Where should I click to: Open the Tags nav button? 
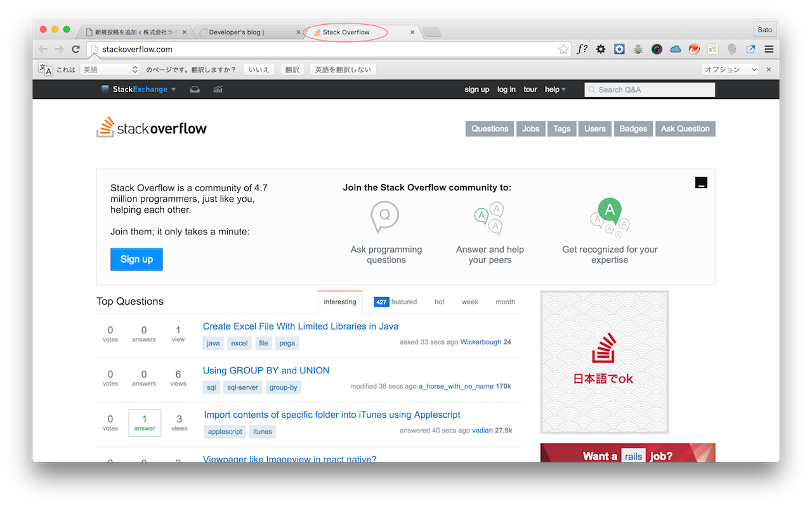click(x=562, y=128)
